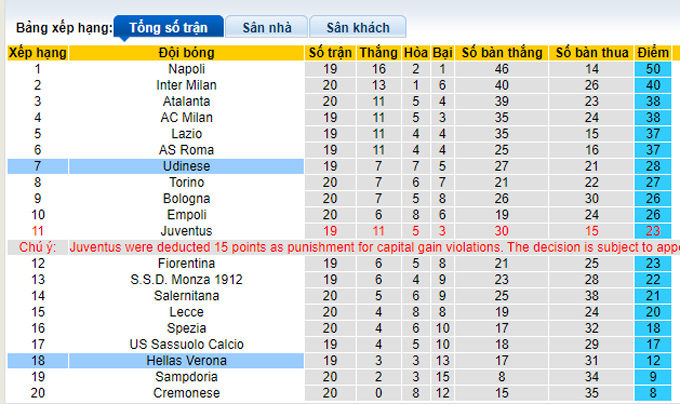Viewport: 680px width, 404px height.
Task: Click AS Roma in the table
Action: pos(187,149)
